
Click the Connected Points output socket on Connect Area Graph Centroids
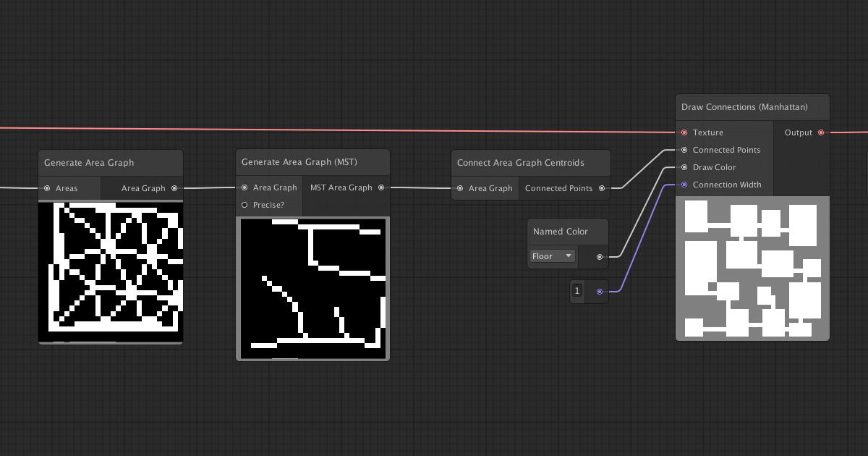click(602, 187)
